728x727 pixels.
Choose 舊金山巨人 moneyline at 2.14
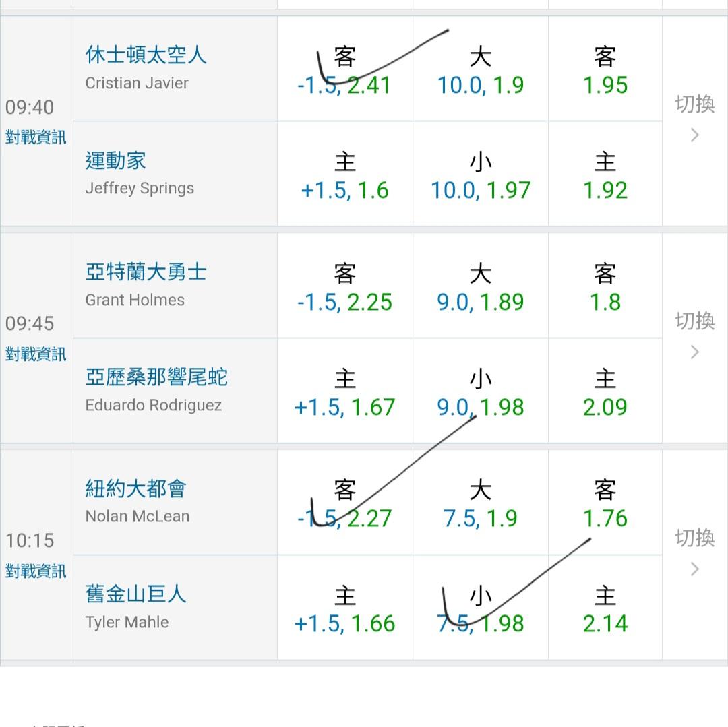point(605,608)
